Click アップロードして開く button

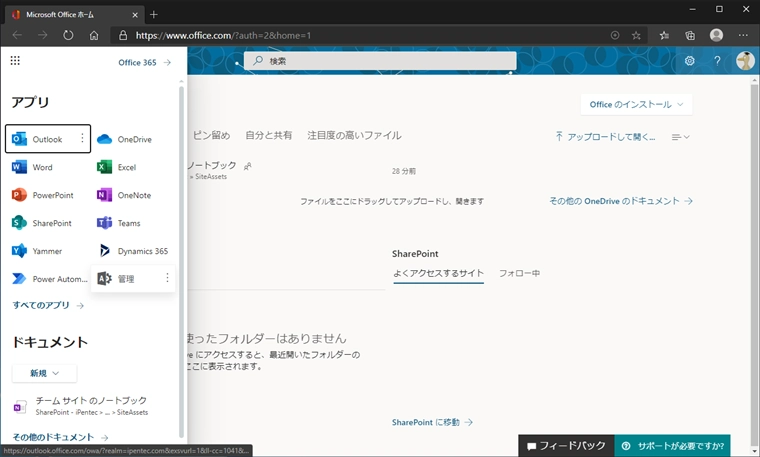click(x=605, y=137)
